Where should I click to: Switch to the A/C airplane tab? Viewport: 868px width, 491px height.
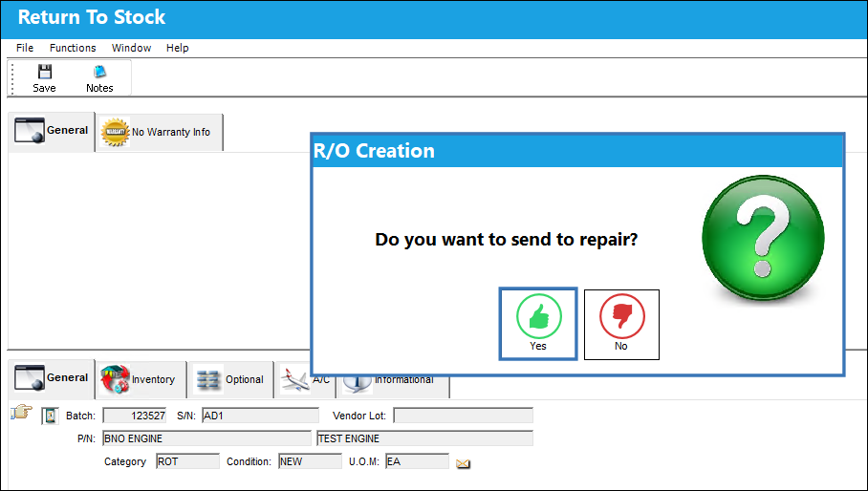coord(305,379)
